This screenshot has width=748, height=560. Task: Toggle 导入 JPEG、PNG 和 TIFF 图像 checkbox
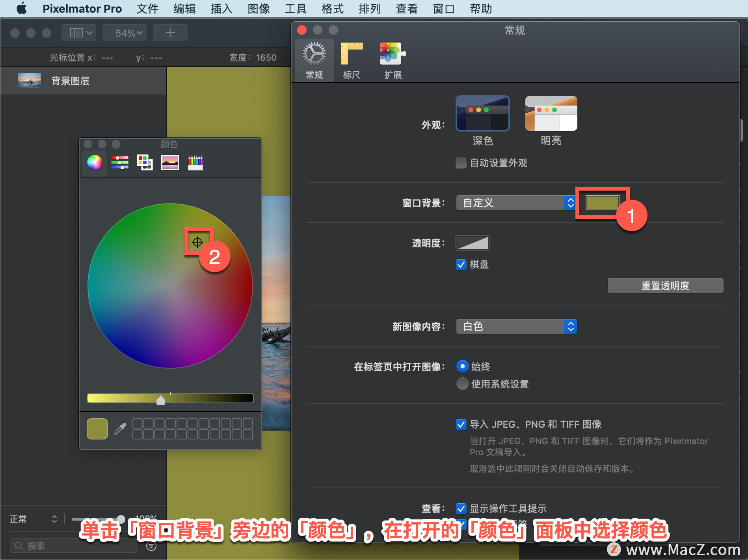pos(461,424)
